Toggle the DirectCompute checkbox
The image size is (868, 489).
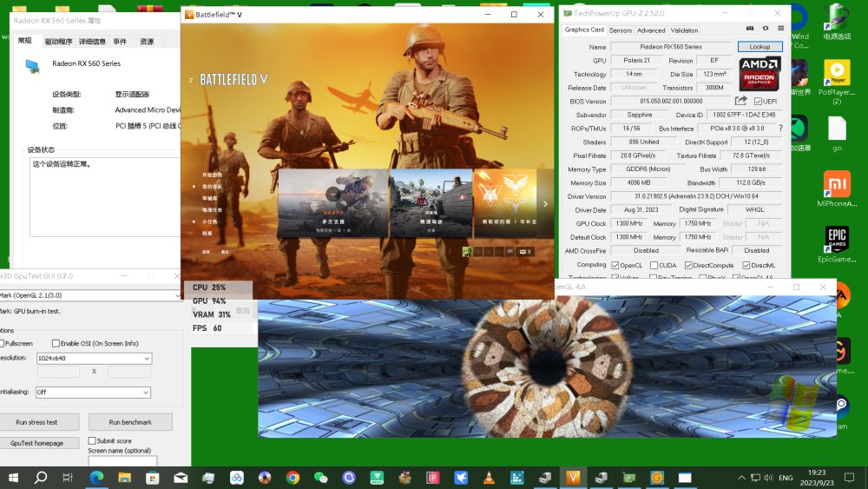tap(688, 265)
